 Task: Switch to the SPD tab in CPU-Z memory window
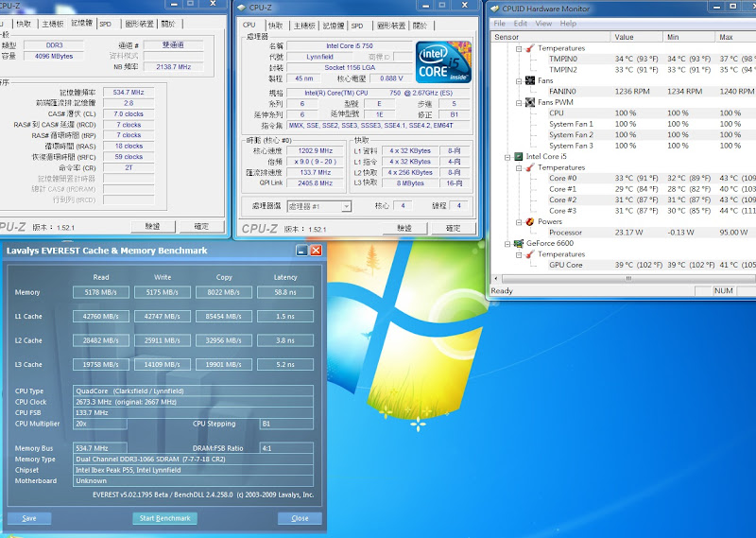pos(105,24)
